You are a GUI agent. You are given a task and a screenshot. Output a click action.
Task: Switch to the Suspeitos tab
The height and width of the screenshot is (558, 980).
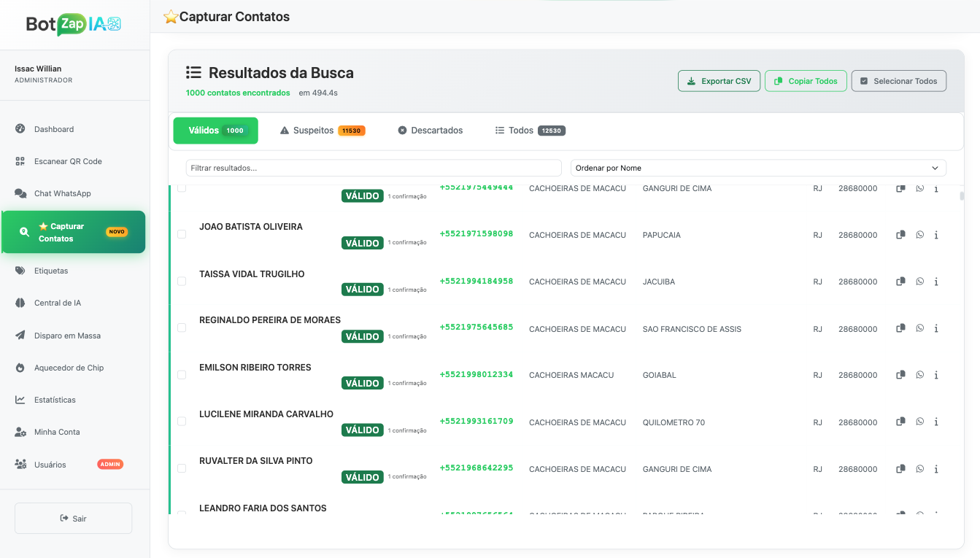tap(322, 131)
